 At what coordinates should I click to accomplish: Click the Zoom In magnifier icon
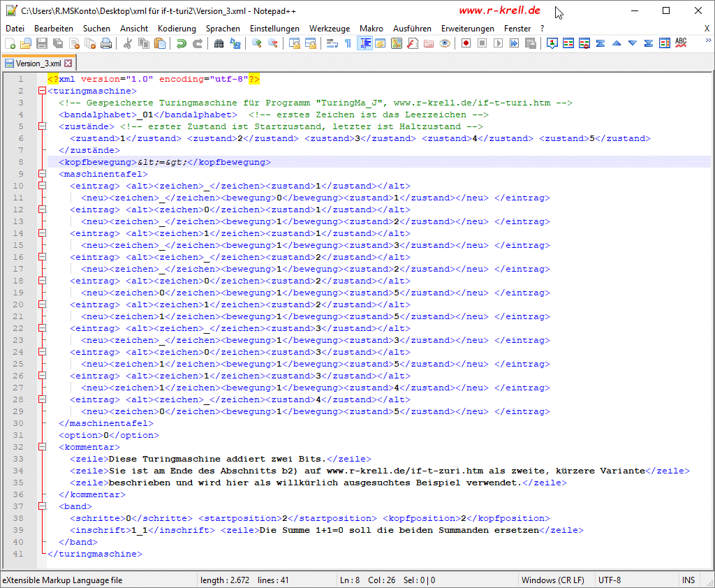click(257, 43)
